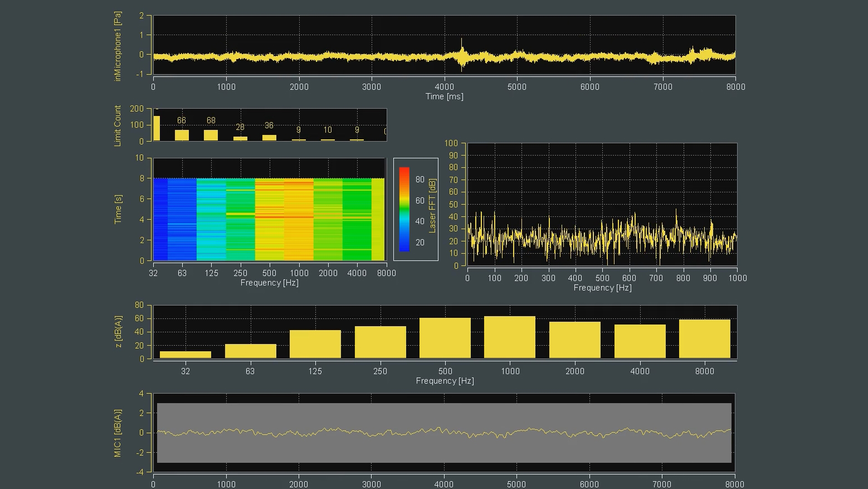Click the orange 1000 Hz spectrogram column
This screenshot has height=489, width=868.
pyautogui.click(x=299, y=219)
